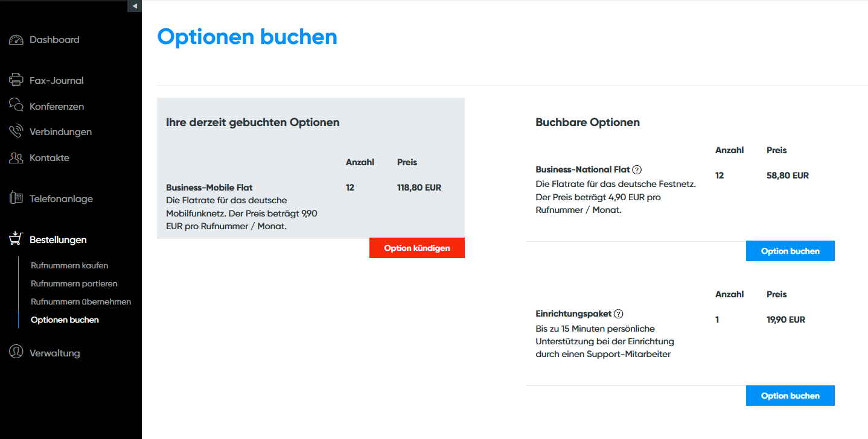Open Rufnummern kaufen submenu item
Screen dimensions: 868x439
[69, 265]
